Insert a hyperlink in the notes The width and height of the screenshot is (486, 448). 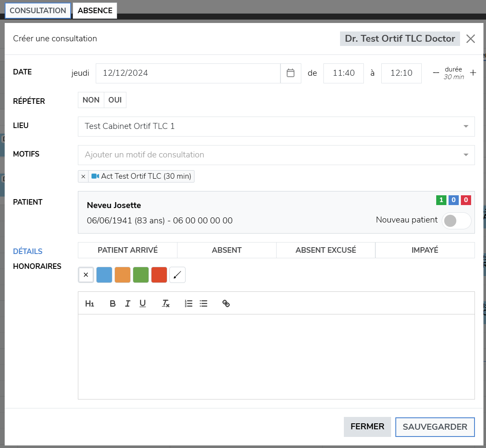226,304
